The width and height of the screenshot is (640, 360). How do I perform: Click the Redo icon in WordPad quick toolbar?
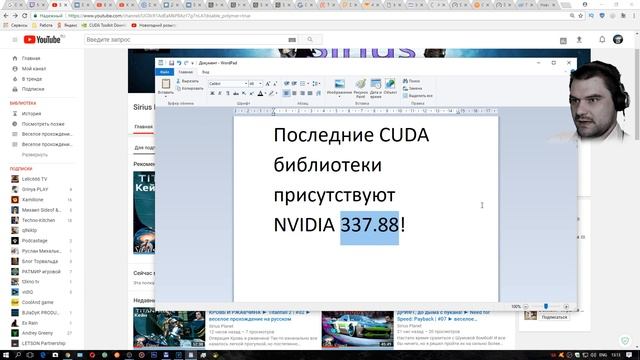186,63
